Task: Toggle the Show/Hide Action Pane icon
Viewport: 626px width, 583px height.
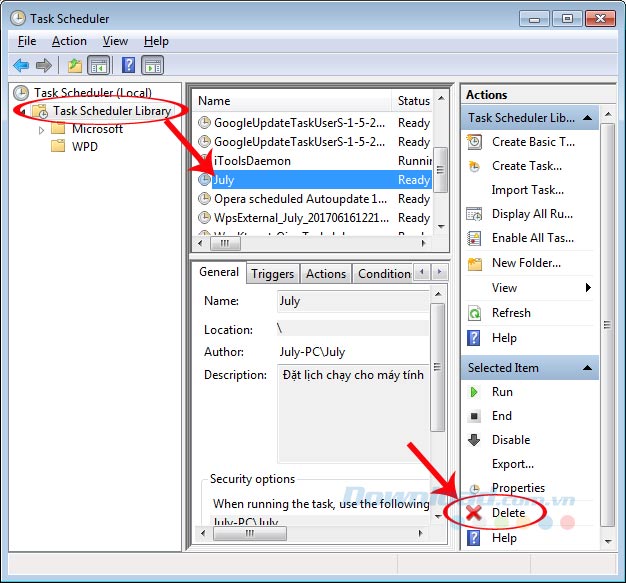Action: pyautogui.click(x=153, y=65)
